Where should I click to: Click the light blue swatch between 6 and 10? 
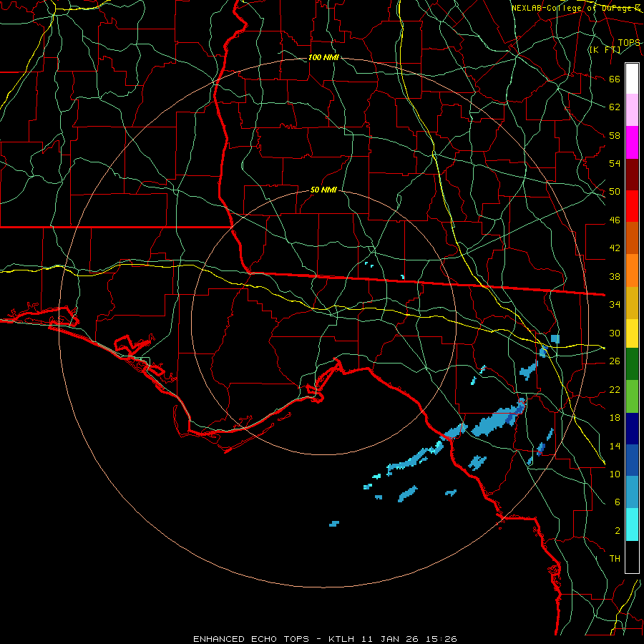[x=632, y=492]
